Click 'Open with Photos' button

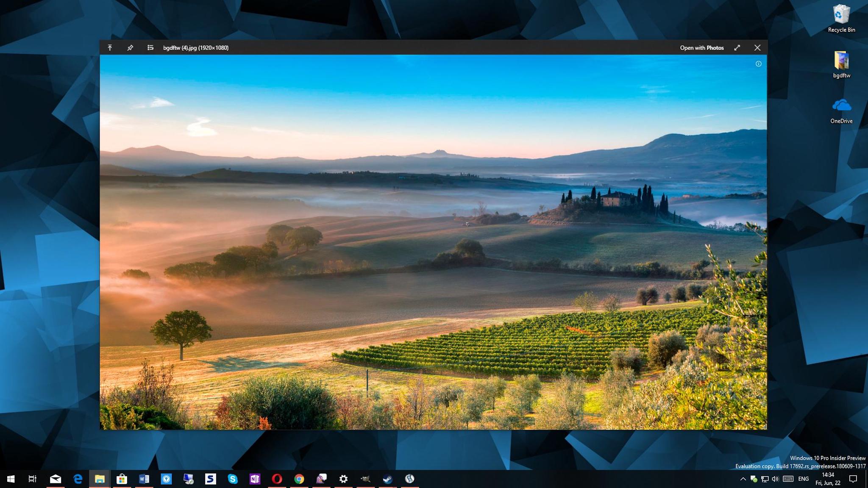coord(702,48)
